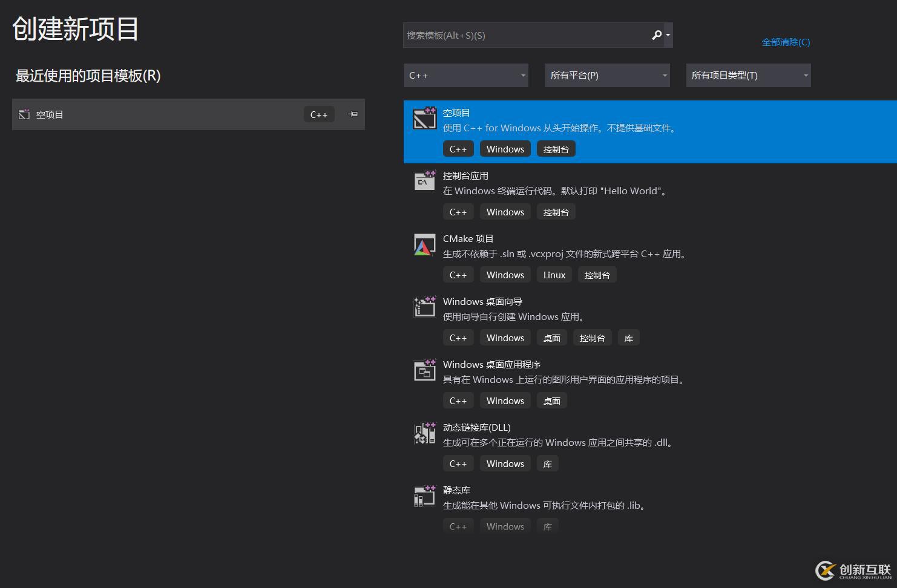Select the 空项目 template icon

[424, 119]
